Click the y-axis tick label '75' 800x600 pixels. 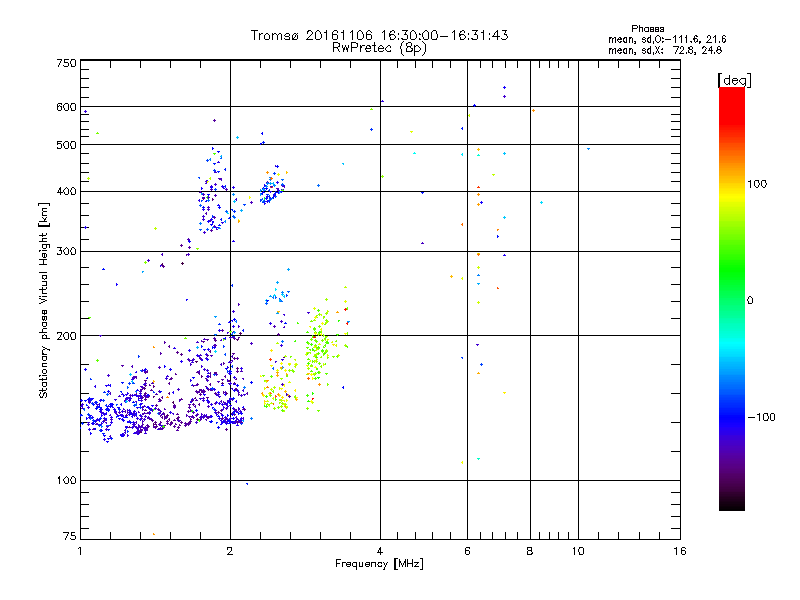(70, 536)
